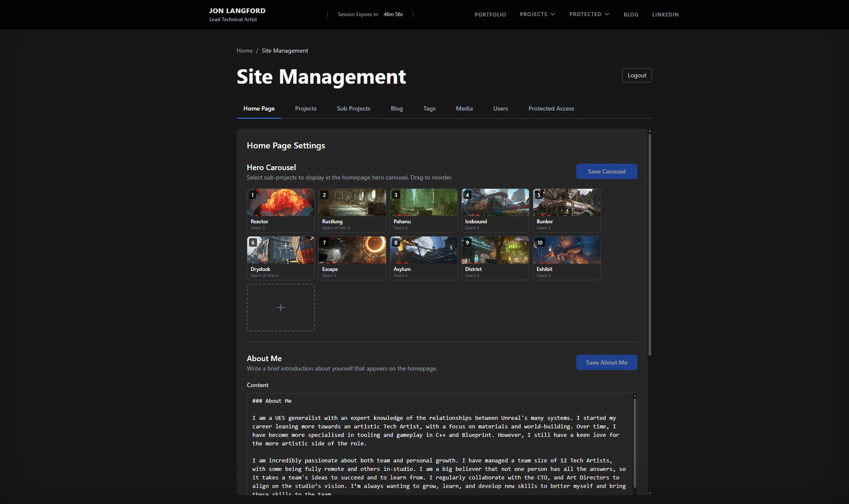Switch to the Protected Access tab
This screenshot has height=504, width=849.
point(551,108)
